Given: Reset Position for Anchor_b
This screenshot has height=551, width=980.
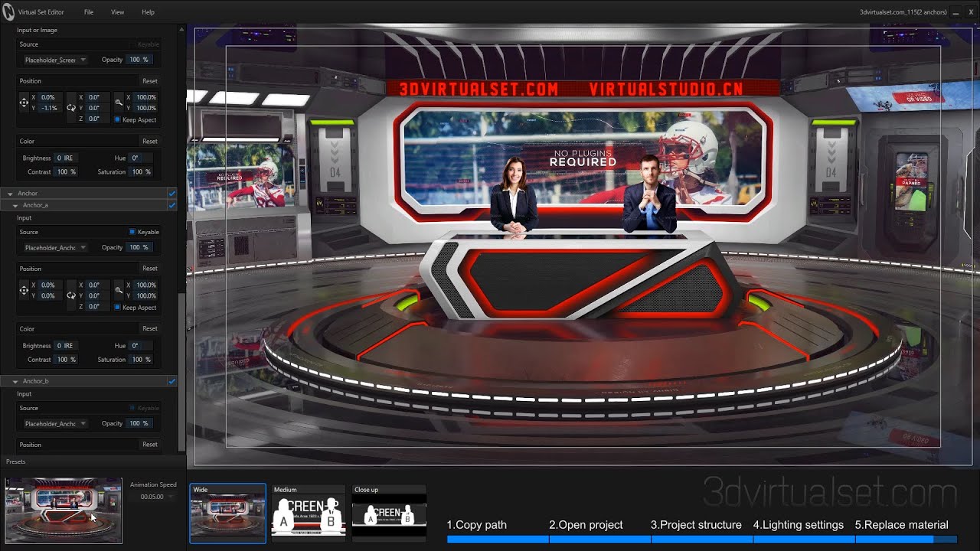Looking at the screenshot, I should point(150,445).
